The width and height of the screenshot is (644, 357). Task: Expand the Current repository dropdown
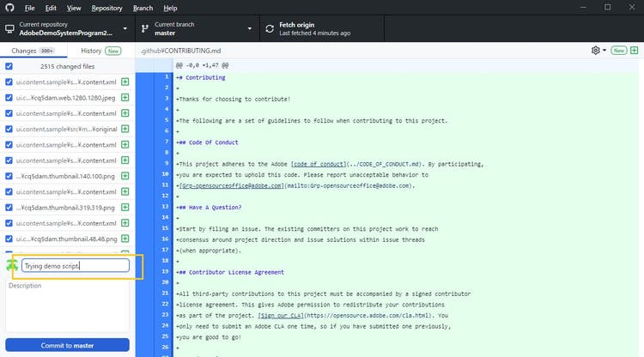click(x=67, y=29)
